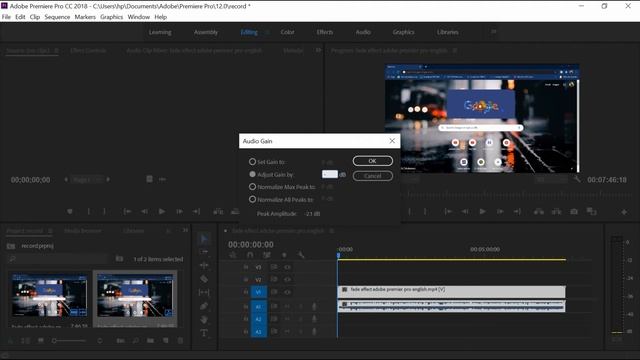Switch Project panel to list view
The image size is (640, 360).
tap(25, 340)
